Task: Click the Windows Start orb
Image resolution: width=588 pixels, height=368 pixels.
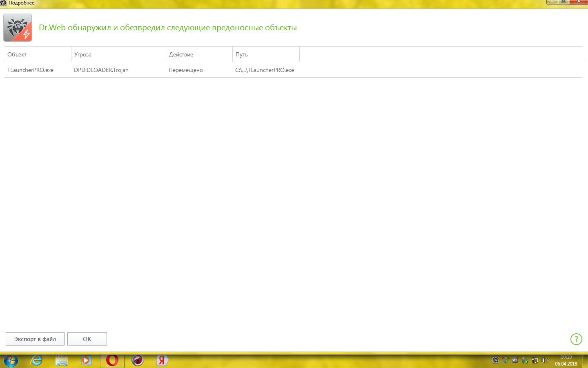Action: pos(11,361)
